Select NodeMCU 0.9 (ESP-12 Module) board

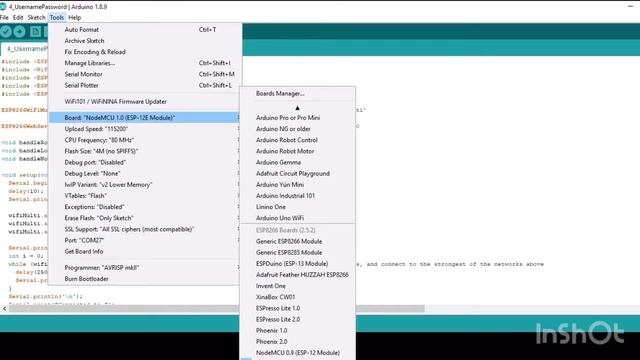(x=298, y=353)
